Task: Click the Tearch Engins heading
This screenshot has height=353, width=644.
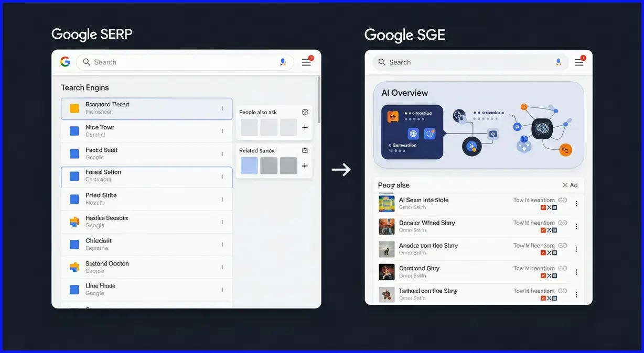Action: click(x=85, y=87)
